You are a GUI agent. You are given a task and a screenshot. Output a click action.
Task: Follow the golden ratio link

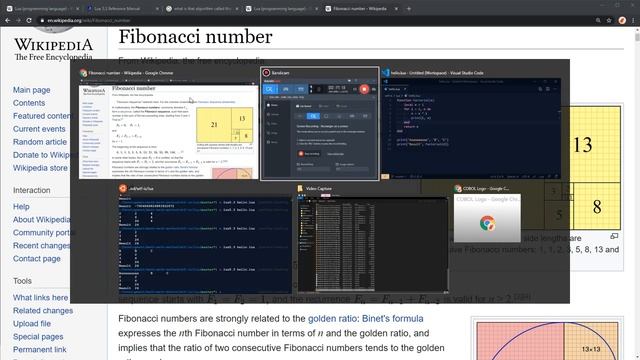pyautogui.click(x=333, y=318)
